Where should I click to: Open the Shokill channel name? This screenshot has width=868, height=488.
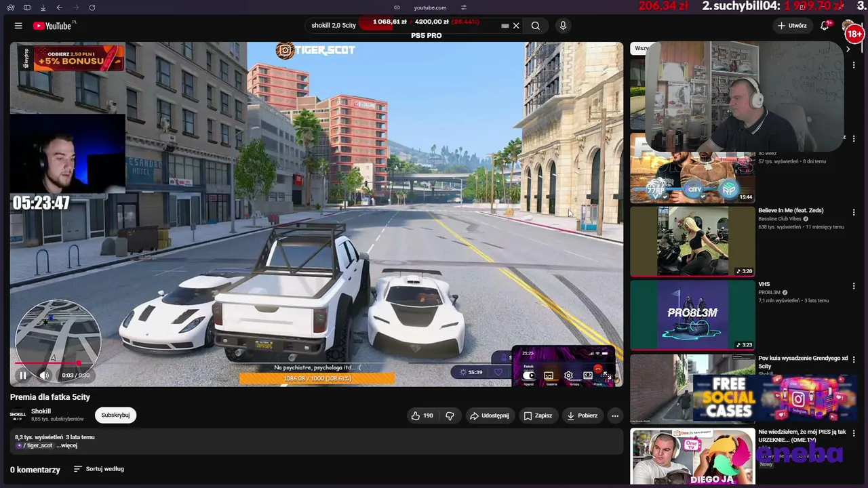(41, 411)
